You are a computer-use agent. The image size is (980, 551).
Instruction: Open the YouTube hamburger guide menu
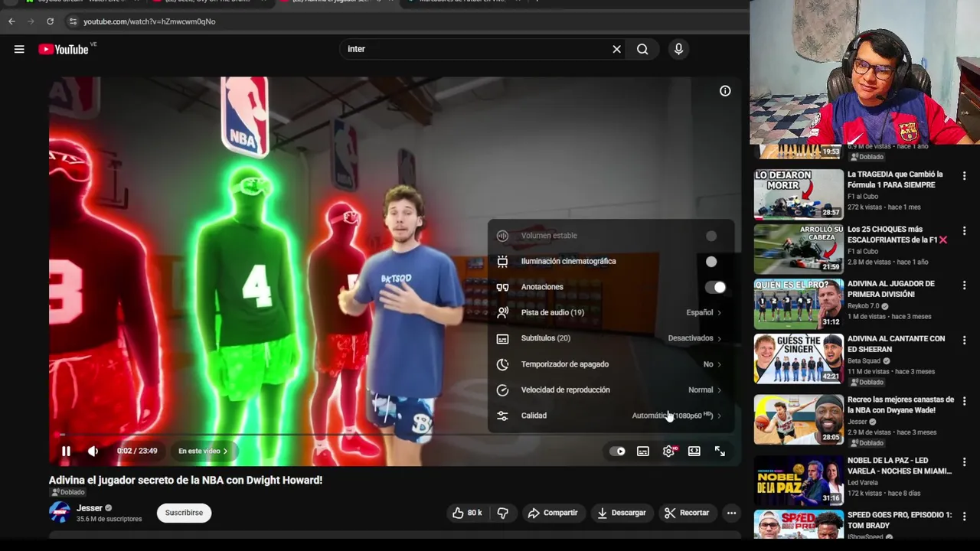(19, 49)
